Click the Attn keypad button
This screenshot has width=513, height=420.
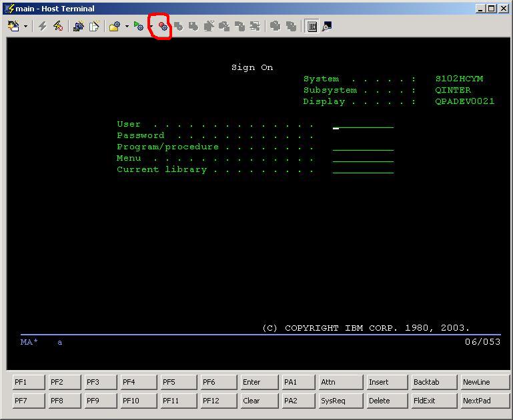pyautogui.click(x=341, y=382)
